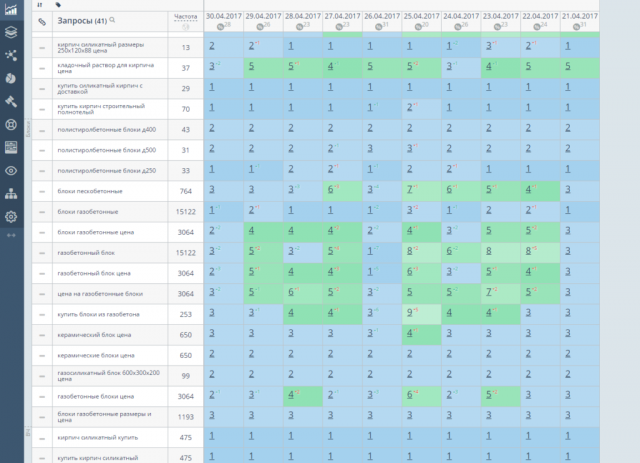The height and width of the screenshot is (463, 640).
Task: Click the clock icon under 27.04.2017
Action: click(x=339, y=27)
